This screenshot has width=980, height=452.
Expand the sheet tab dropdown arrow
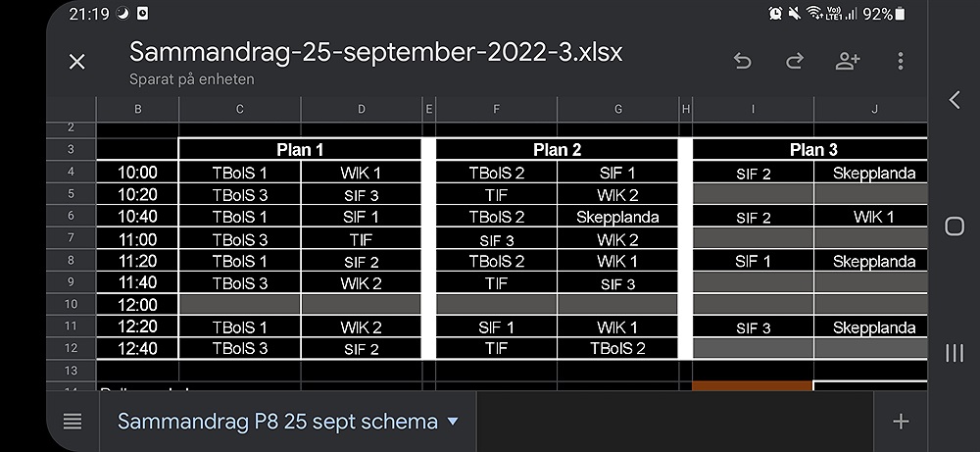coord(453,422)
